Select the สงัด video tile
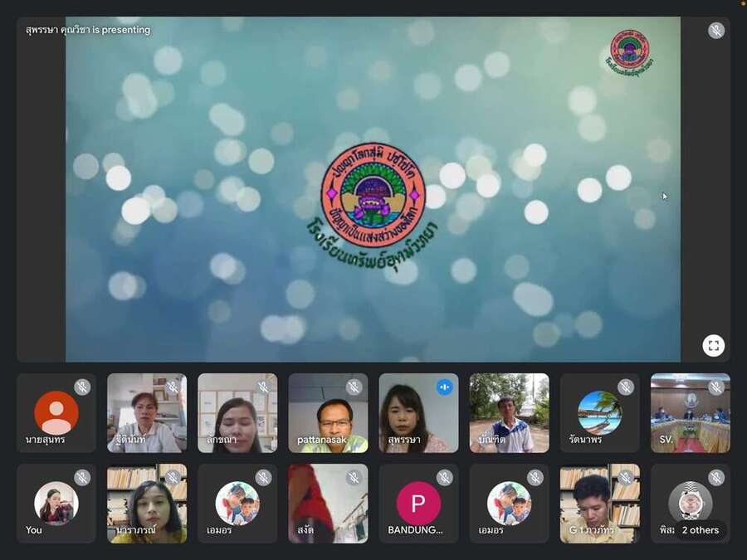Image resolution: width=747 pixels, height=560 pixels. point(328,504)
